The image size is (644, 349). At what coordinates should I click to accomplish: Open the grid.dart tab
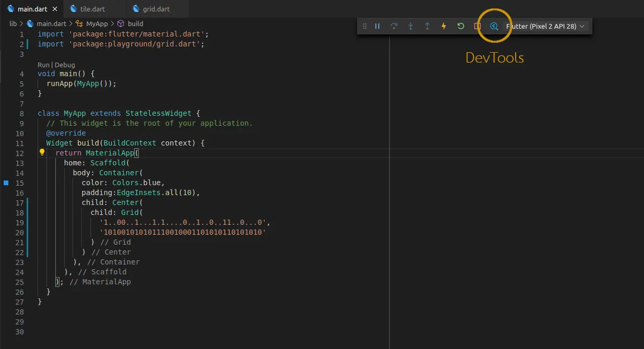(157, 9)
